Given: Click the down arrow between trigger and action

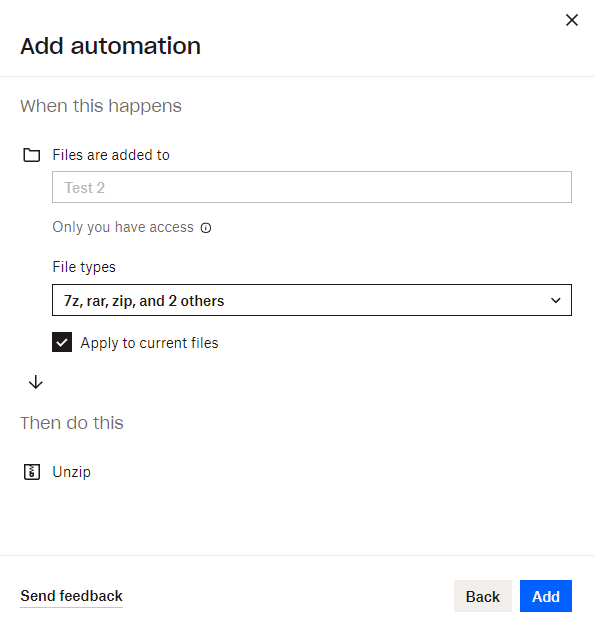Looking at the screenshot, I should point(36,382).
